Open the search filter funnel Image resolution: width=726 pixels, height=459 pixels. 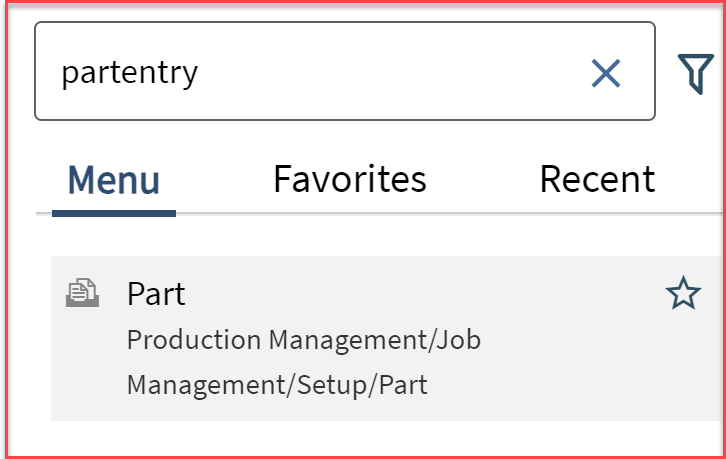[695, 73]
